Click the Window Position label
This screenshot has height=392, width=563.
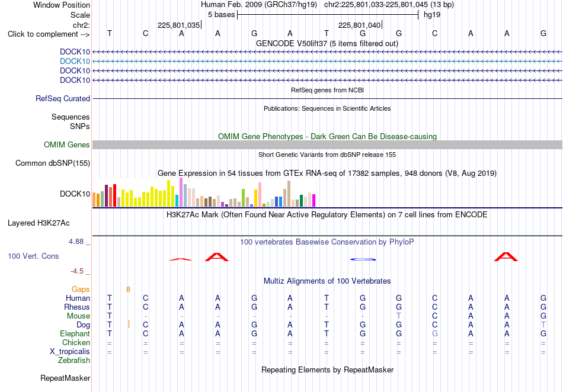coord(62,5)
